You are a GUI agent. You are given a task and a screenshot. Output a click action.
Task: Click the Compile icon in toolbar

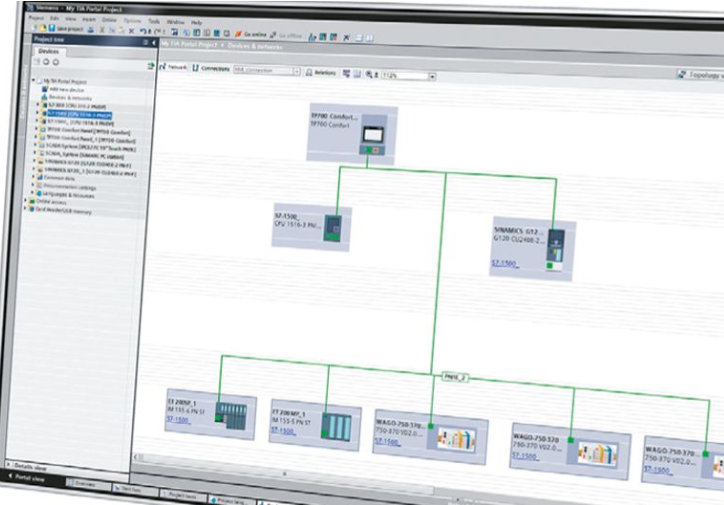tap(174, 32)
